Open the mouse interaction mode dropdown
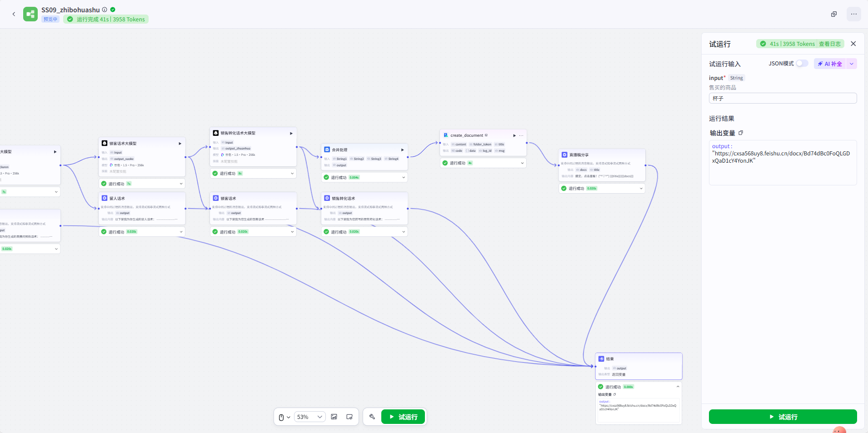Image resolution: width=868 pixels, height=433 pixels. [x=284, y=417]
